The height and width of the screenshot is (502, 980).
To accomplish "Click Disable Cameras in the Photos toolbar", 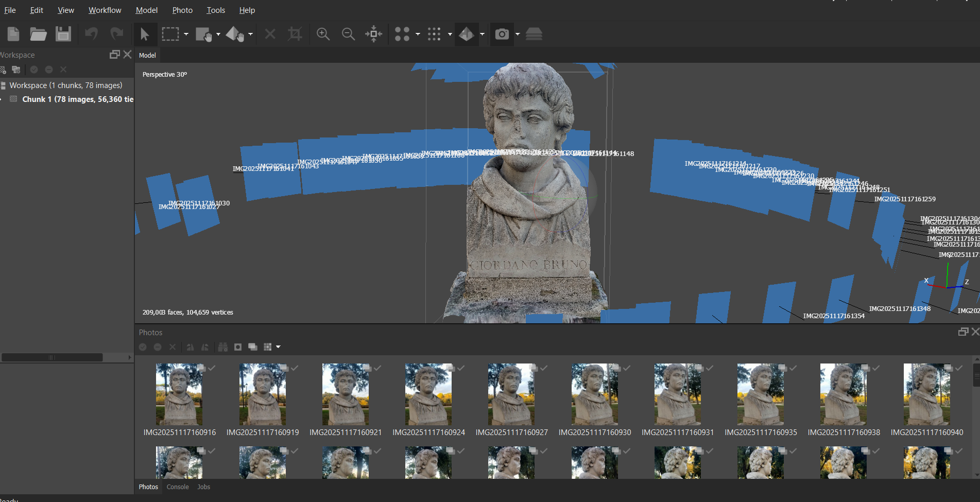I will coord(158,347).
